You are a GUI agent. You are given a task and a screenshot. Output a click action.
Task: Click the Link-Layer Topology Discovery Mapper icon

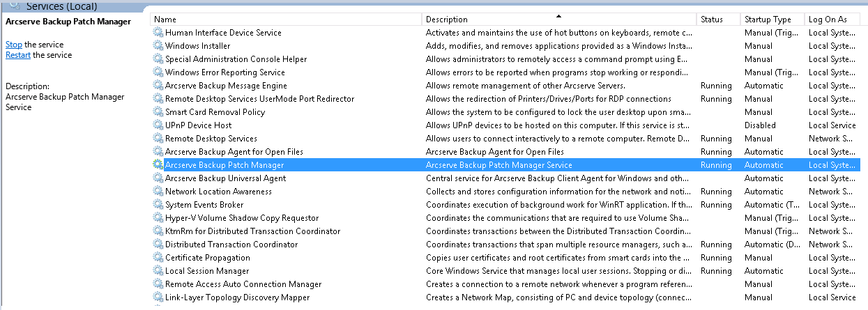pyautogui.click(x=158, y=297)
